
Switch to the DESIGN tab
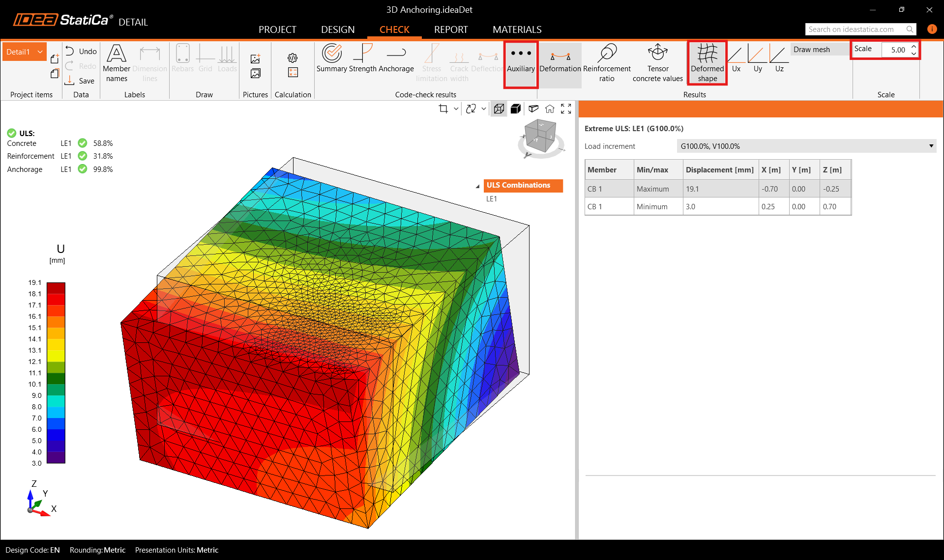[338, 29]
